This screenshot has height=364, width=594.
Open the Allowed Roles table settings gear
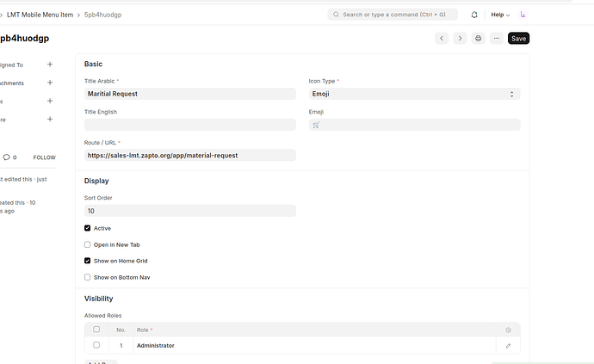click(x=508, y=330)
